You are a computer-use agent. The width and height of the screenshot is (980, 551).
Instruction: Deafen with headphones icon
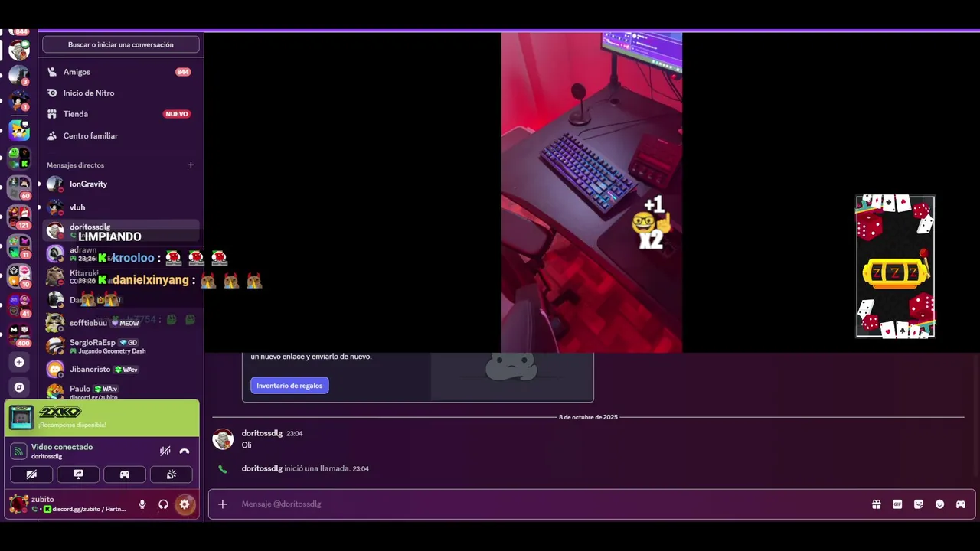163,504
